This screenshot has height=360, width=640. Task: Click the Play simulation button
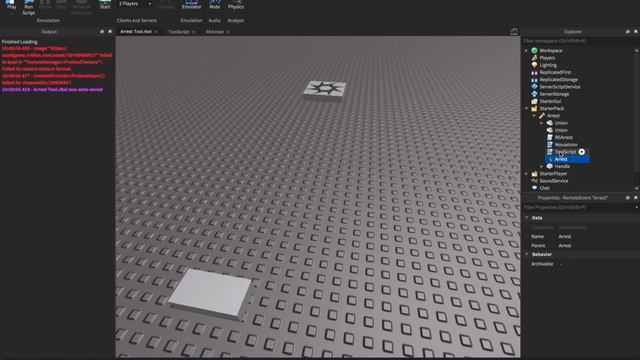[11, 4]
